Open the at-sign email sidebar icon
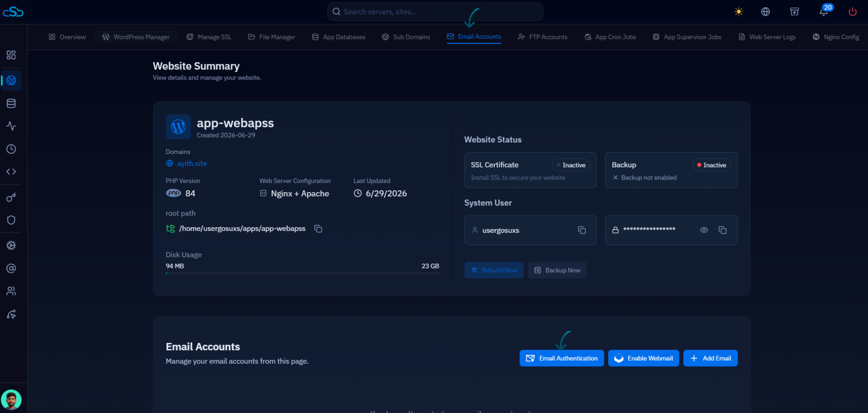The image size is (868, 413). tap(11, 268)
